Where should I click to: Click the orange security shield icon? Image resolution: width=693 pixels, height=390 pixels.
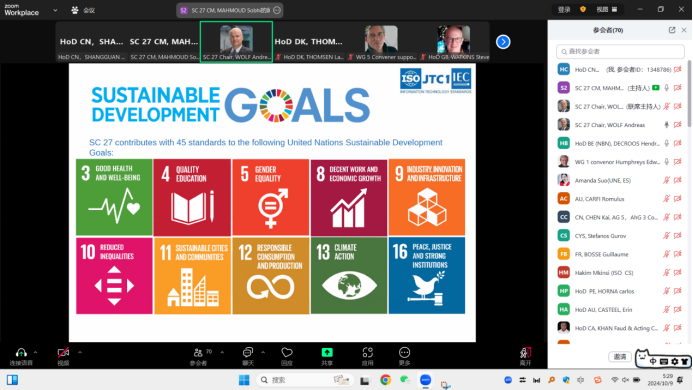coord(583,9)
